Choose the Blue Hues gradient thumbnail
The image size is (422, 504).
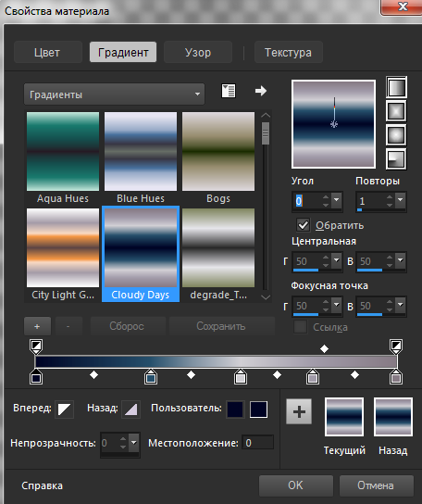pos(141,151)
